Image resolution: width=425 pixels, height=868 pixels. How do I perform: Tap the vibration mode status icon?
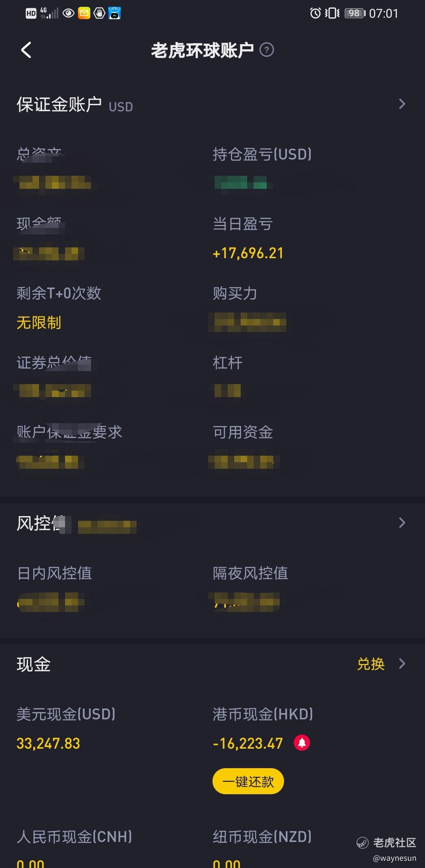(332, 13)
